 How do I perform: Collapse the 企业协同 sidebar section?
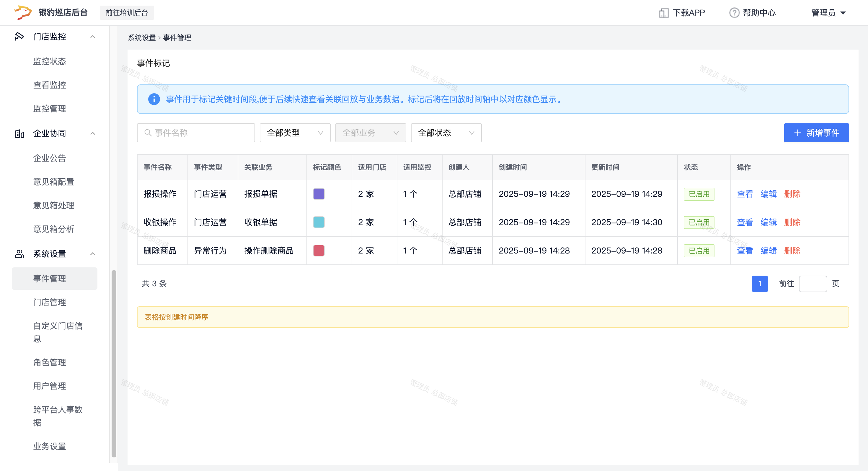[93, 134]
